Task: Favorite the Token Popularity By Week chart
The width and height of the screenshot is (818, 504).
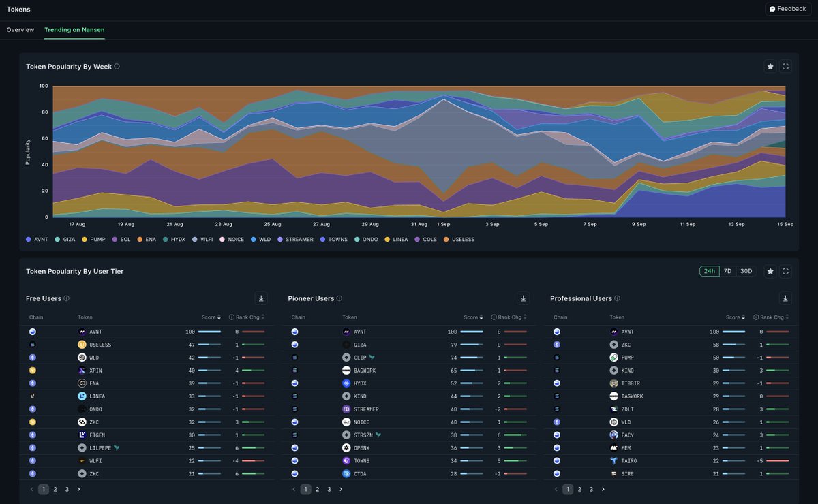Action: point(770,66)
